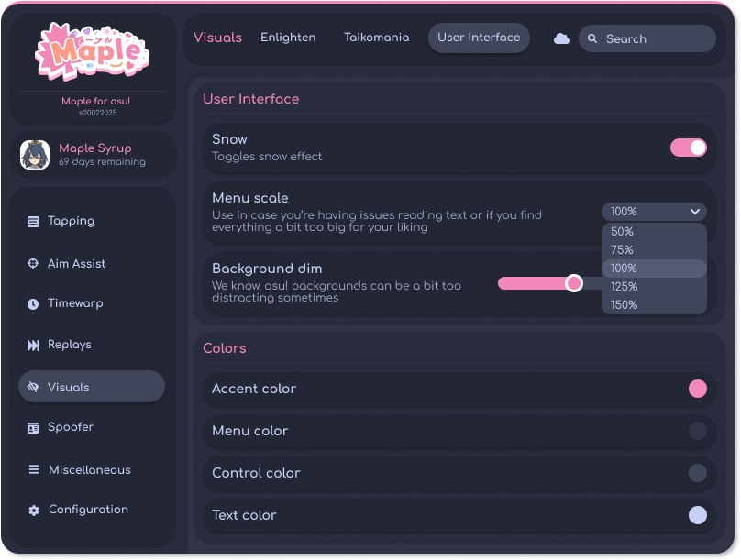Select the Text color swatch
The width and height of the screenshot is (741, 560).
[697, 515]
